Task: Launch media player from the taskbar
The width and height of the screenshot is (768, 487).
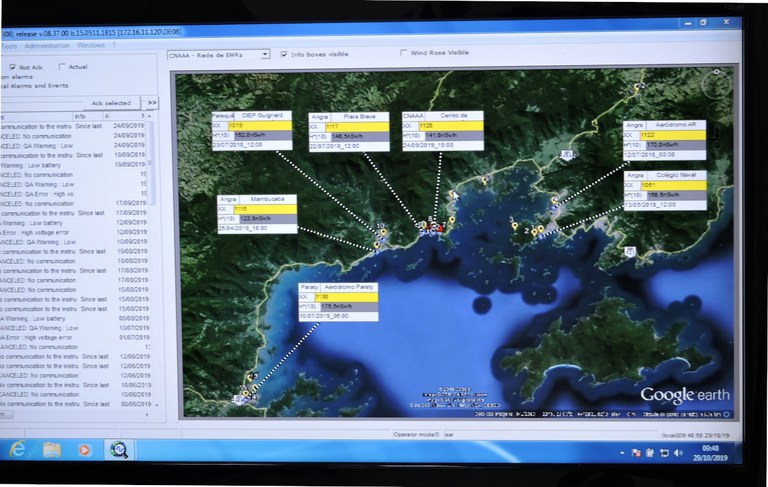Action: (85, 451)
